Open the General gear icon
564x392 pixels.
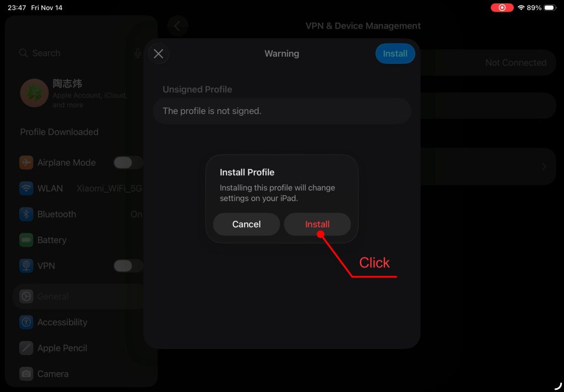[x=26, y=296]
